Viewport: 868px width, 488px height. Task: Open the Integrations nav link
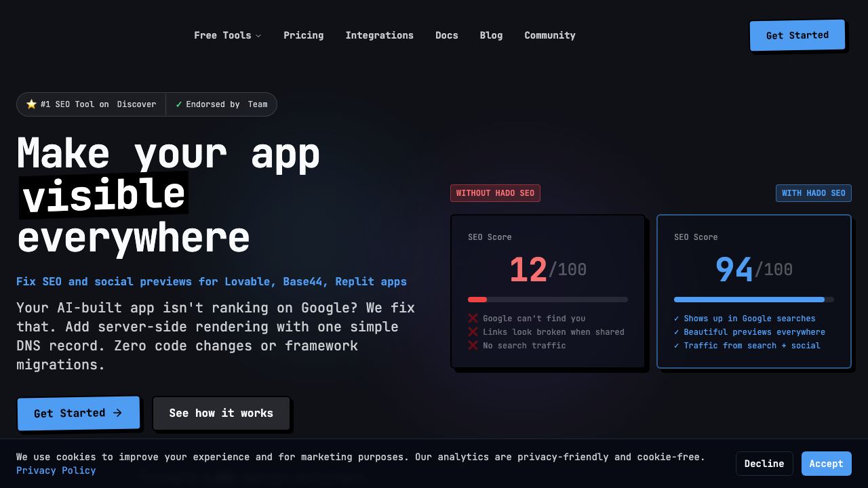click(x=379, y=35)
